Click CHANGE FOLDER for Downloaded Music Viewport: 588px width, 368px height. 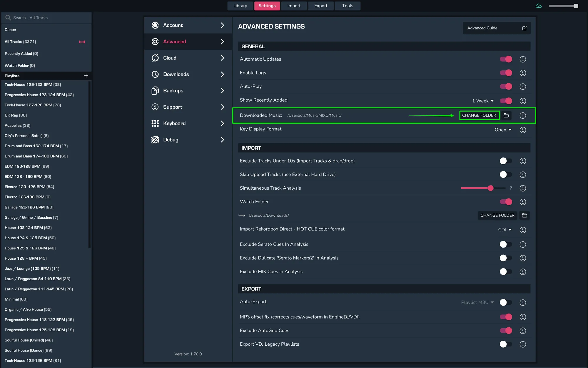click(479, 115)
